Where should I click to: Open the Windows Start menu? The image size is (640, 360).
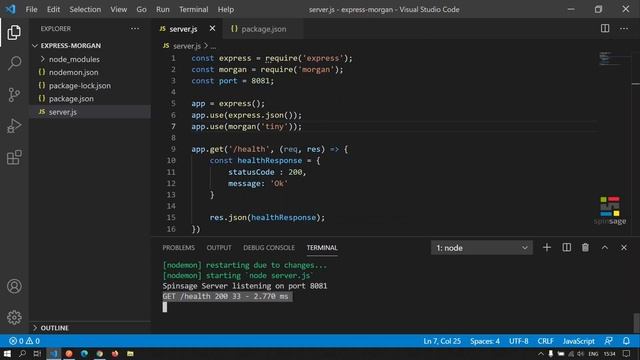pos(7,353)
